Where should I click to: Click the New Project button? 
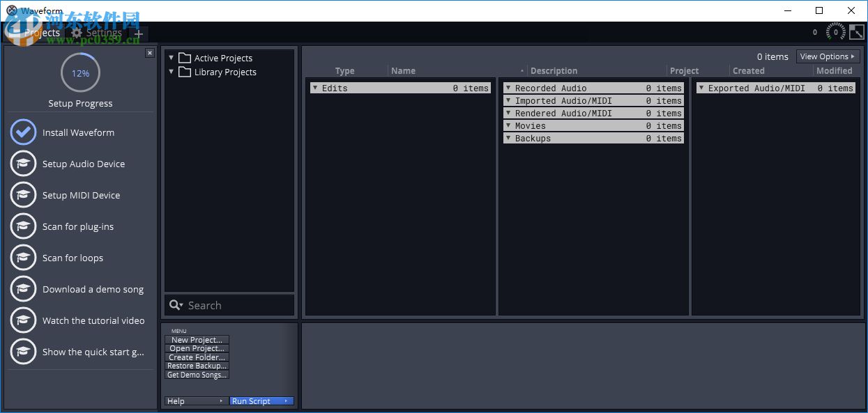[197, 339]
